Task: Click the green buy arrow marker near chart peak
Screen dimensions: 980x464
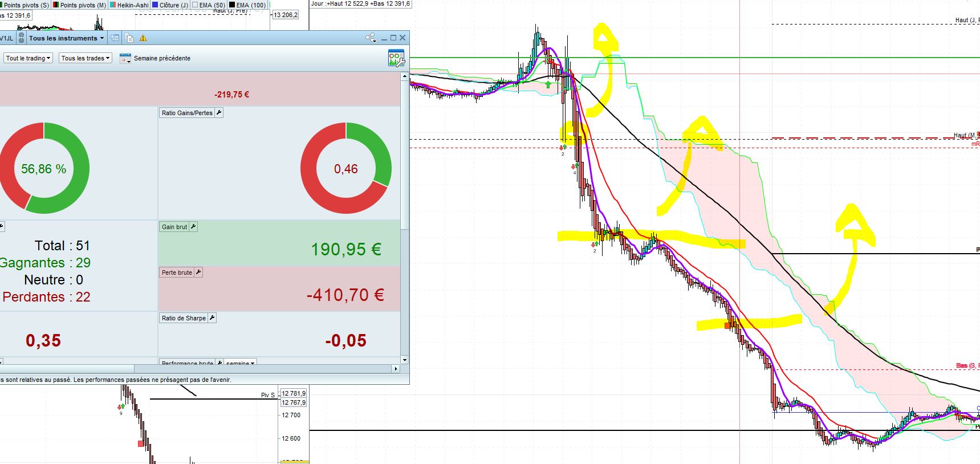Action: 548,85
